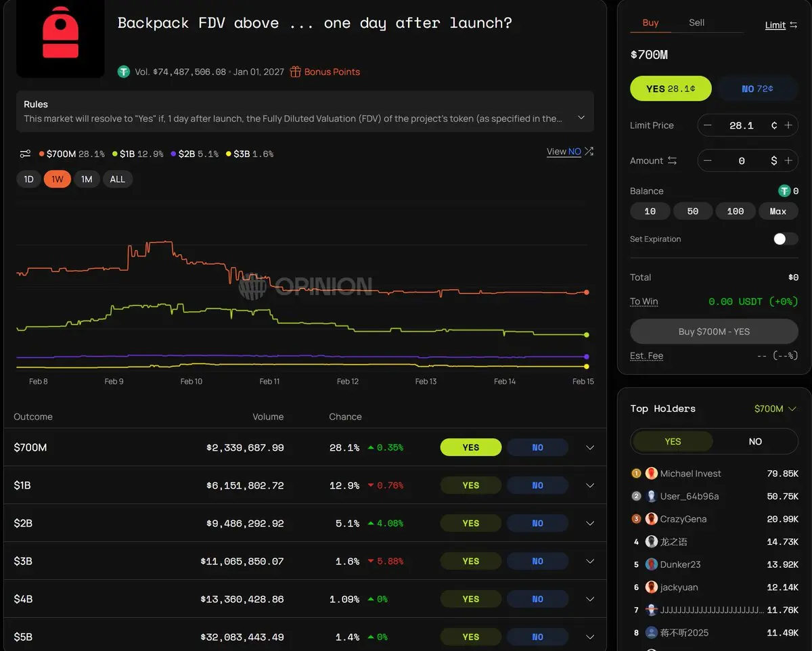This screenshot has height=651, width=812.
Task: Open the Bonus Points link
Action: (332, 72)
